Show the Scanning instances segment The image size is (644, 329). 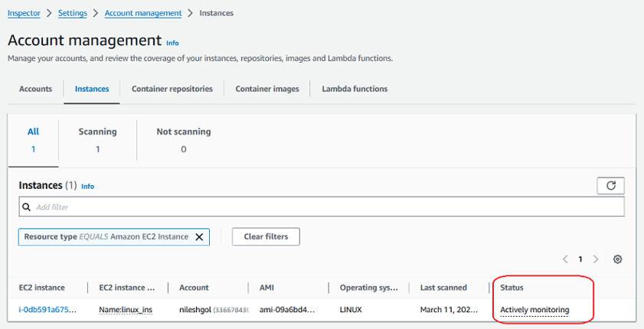pyautogui.click(x=97, y=140)
